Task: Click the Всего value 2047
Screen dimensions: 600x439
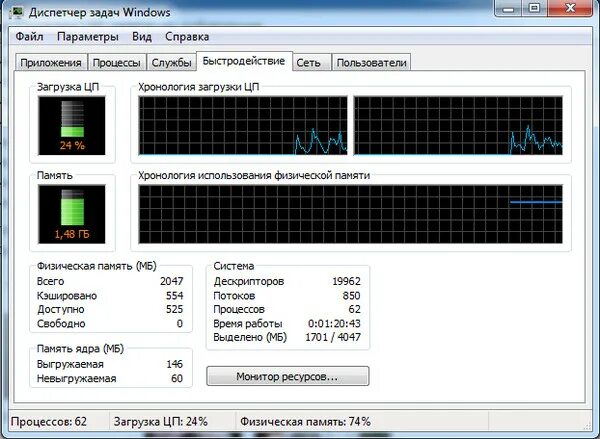Action: point(171,281)
